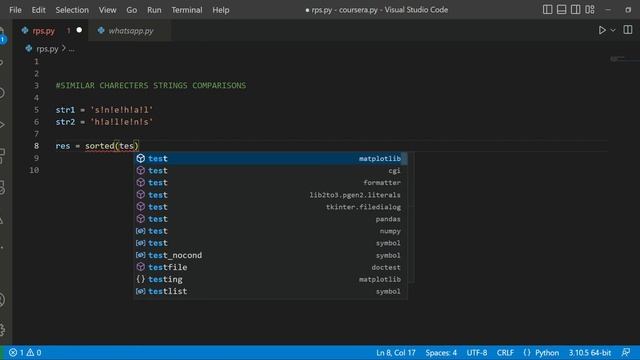Change indentation via Spaces: 4
Screen dimensions: 640x360
(x=441, y=353)
